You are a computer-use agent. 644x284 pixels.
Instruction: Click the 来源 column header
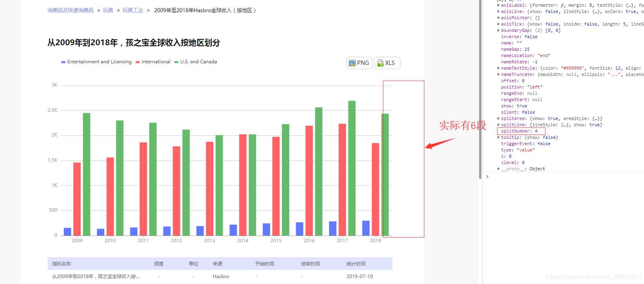(218, 264)
